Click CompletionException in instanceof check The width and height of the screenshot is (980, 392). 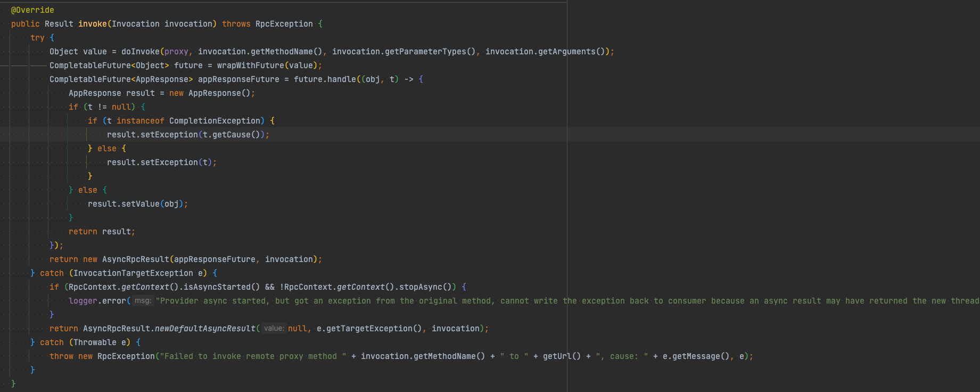coord(215,121)
